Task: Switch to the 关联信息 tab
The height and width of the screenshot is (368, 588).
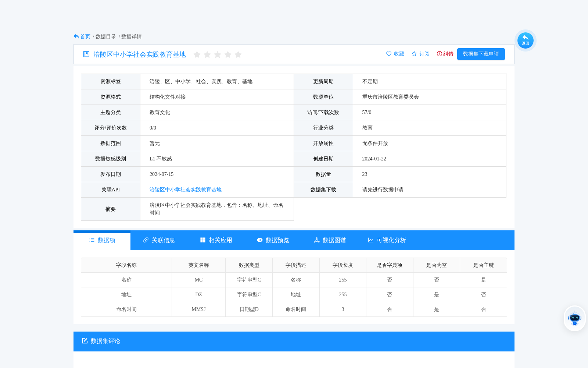Action: (159, 240)
